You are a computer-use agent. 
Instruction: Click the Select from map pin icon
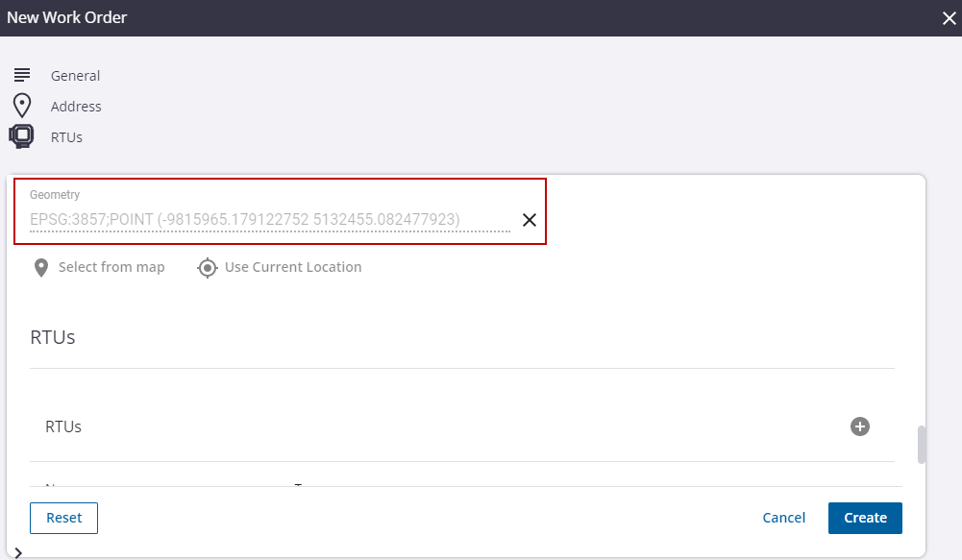[41, 267]
